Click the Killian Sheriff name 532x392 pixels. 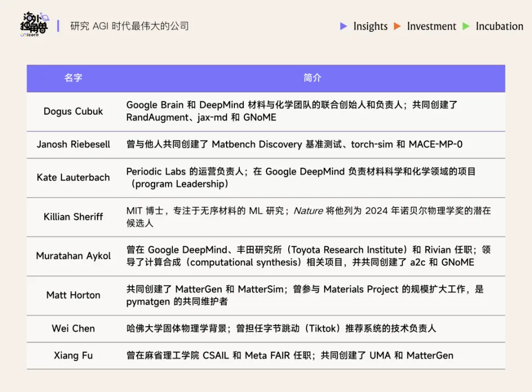(73, 216)
